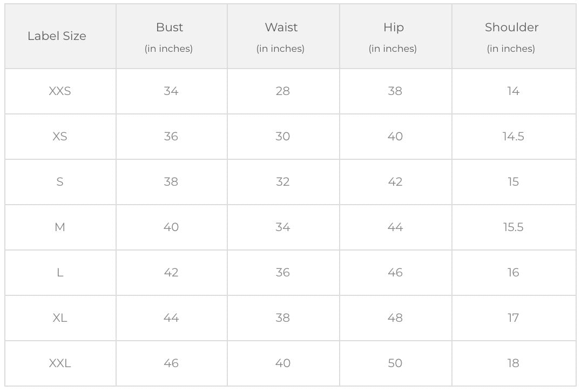Click the Label Size column header
Image resolution: width=581 pixels, height=392 pixels.
[57, 36]
